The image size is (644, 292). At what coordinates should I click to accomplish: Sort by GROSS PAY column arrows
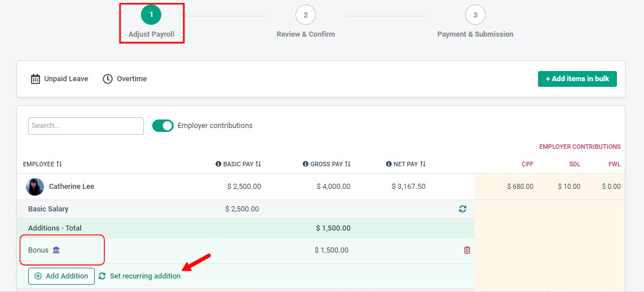coord(347,164)
